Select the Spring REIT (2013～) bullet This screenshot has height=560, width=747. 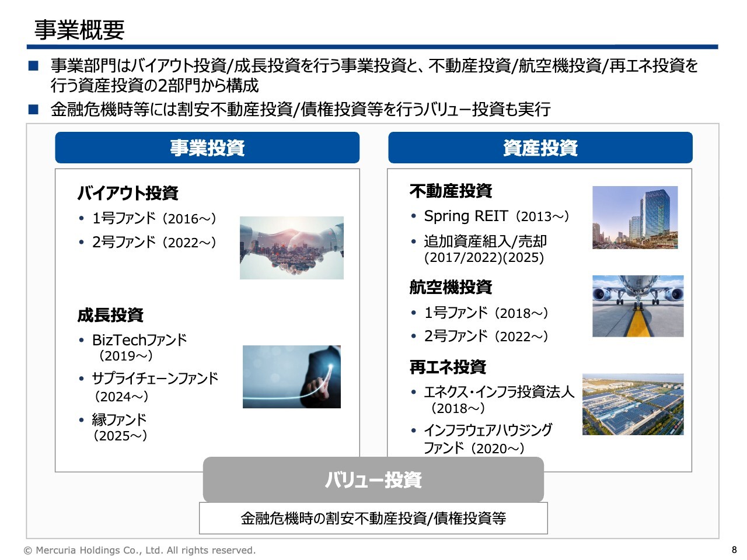click(496, 216)
